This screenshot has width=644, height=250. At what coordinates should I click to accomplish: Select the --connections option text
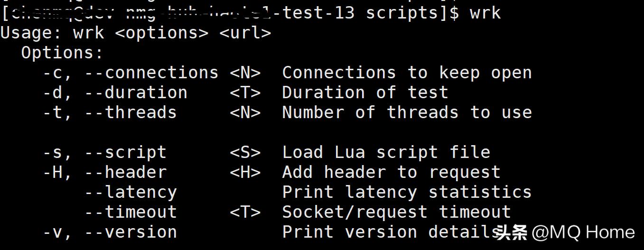151,73
